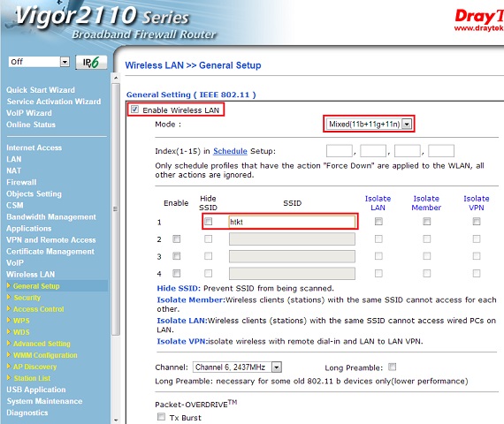
Task: Select AP Discovery submenu item
Action: 35,367
